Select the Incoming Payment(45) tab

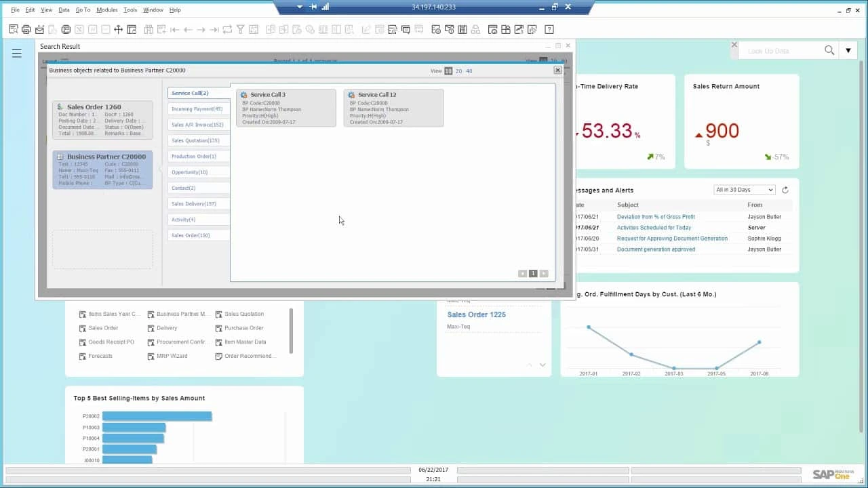197,109
